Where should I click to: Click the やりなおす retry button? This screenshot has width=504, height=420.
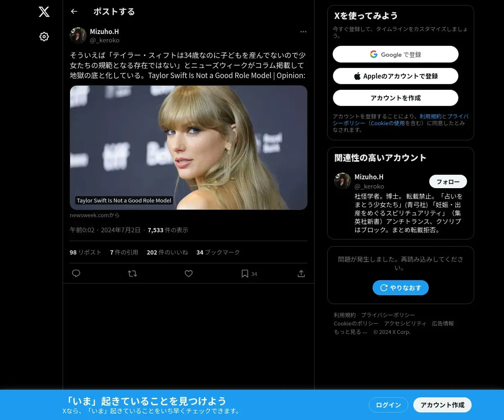point(401,288)
